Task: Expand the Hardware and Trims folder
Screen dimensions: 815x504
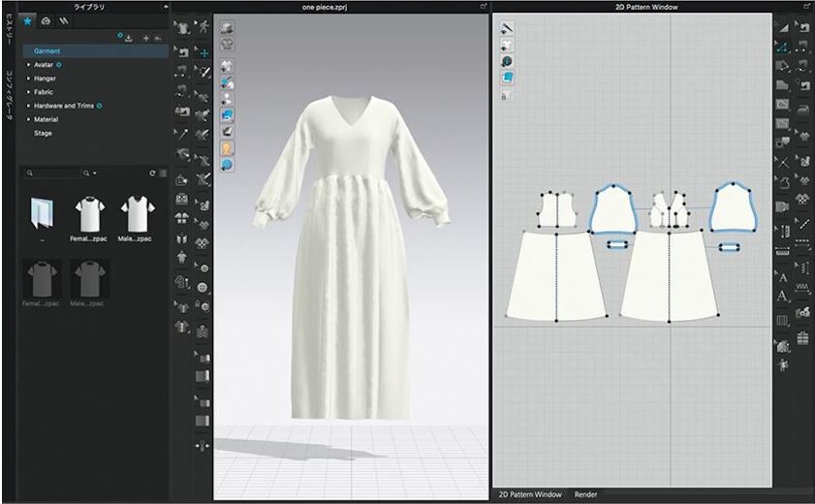Action: (28, 106)
